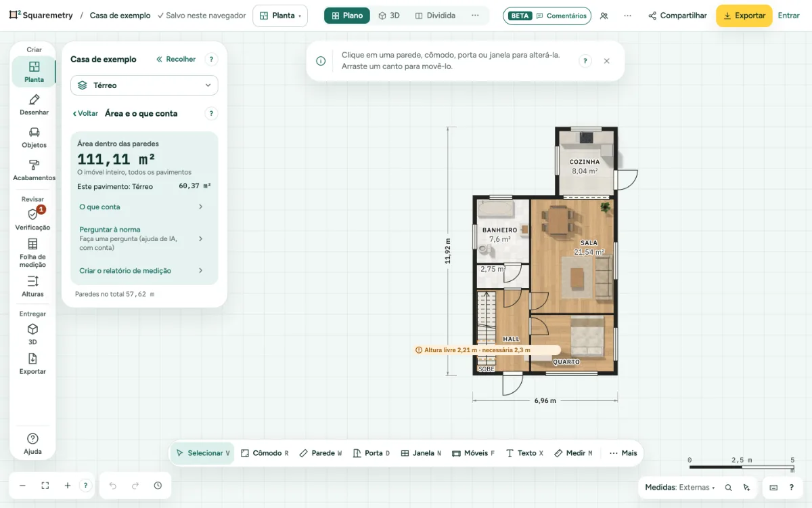Select the Janela tool in bottom toolbar
The width and height of the screenshot is (812, 508).
click(x=421, y=453)
